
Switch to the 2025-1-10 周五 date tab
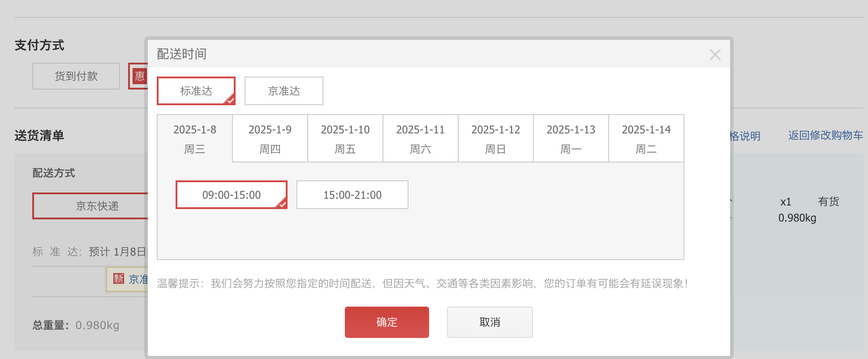click(x=345, y=138)
